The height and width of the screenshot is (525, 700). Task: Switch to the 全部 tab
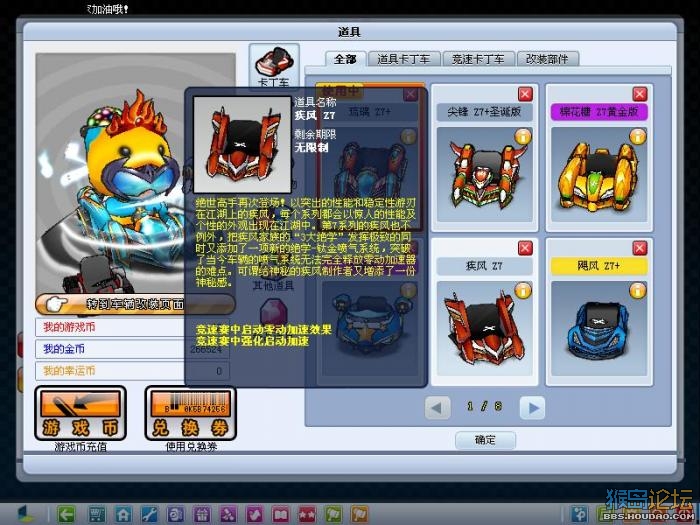tap(346, 59)
